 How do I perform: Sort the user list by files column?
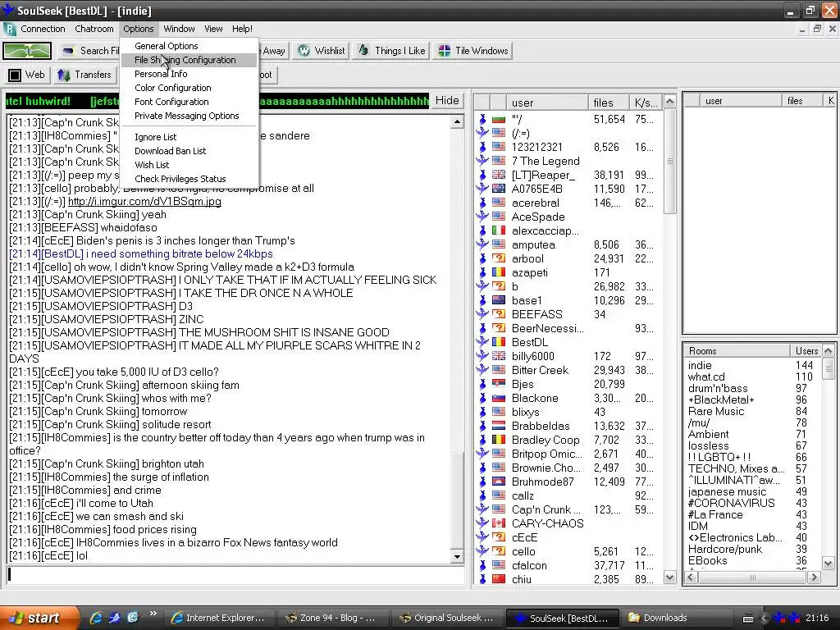pos(609,103)
